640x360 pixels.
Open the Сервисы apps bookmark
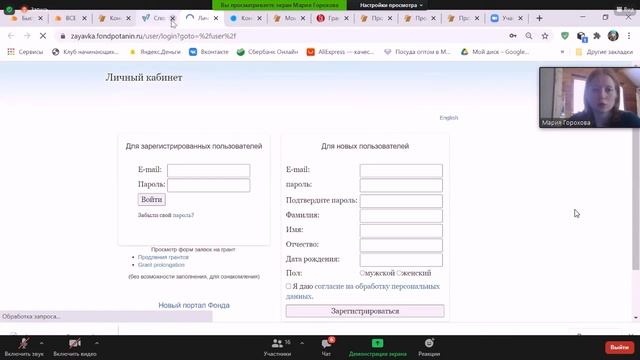click(25, 52)
